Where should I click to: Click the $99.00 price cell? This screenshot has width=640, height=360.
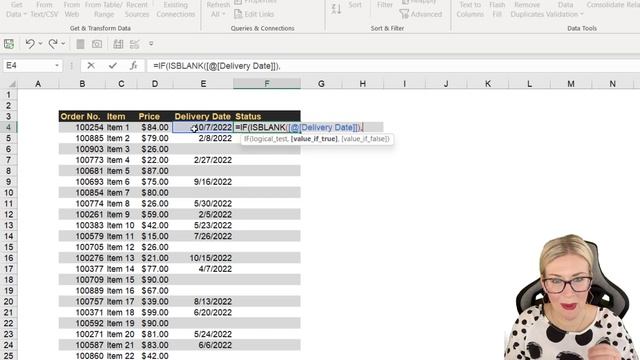click(x=154, y=312)
